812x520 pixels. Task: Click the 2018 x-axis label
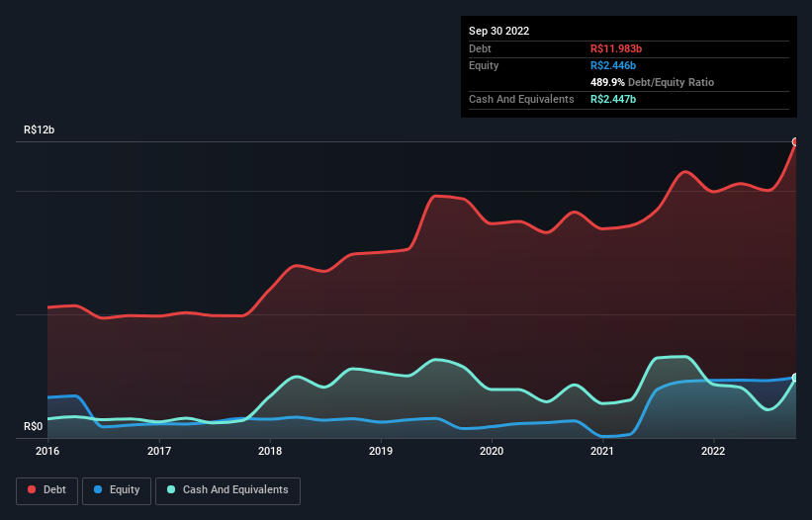(x=270, y=451)
